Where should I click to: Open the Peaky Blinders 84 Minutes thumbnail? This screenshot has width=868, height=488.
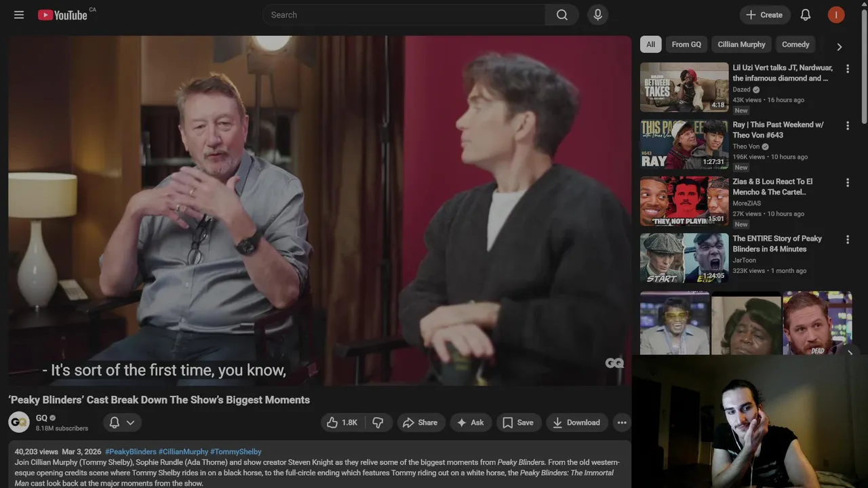684,258
